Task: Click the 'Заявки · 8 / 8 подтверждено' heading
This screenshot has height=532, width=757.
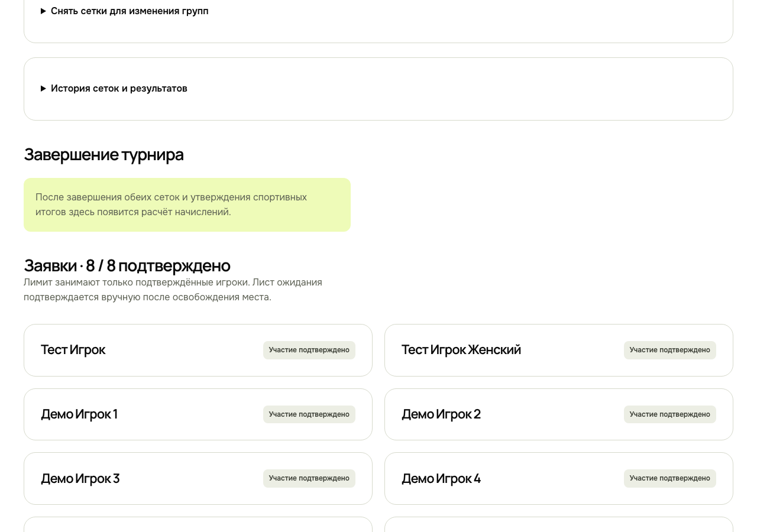Action: pos(127,265)
